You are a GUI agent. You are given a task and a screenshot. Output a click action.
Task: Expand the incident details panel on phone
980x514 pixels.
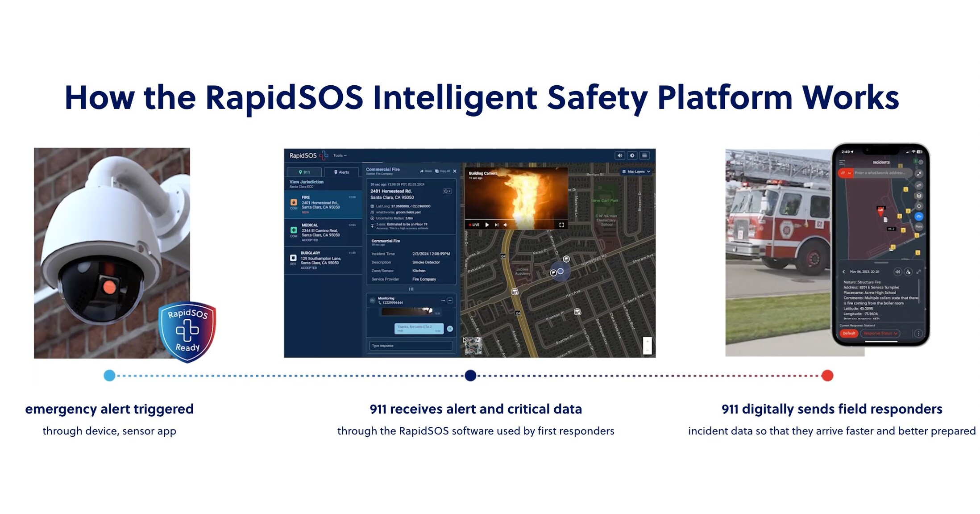click(918, 272)
